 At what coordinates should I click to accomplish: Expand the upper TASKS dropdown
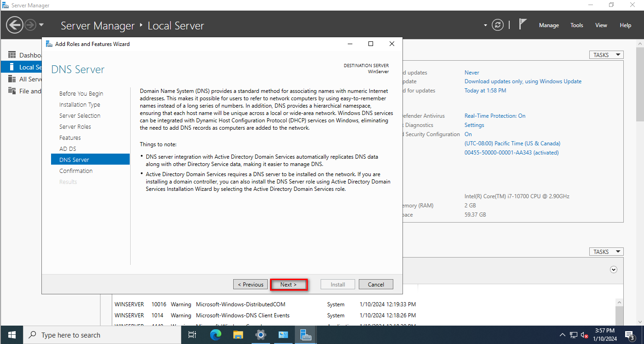point(606,55)
